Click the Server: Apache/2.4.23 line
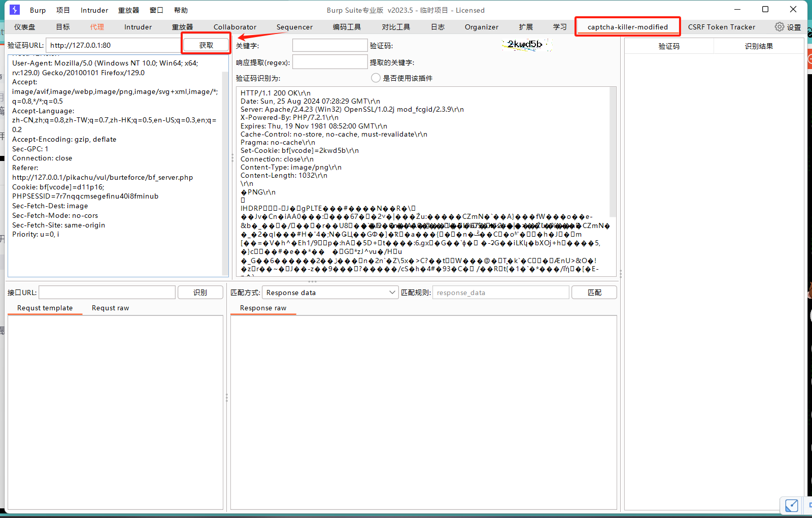Viewport: 812px width, 518px height. [352, 109]
